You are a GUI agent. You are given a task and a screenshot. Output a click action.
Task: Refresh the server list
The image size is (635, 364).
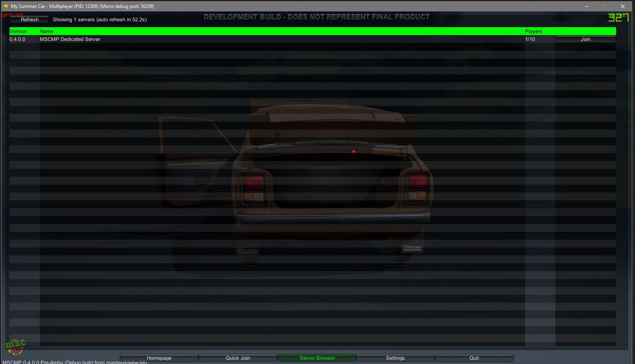[x=29, y=19]
